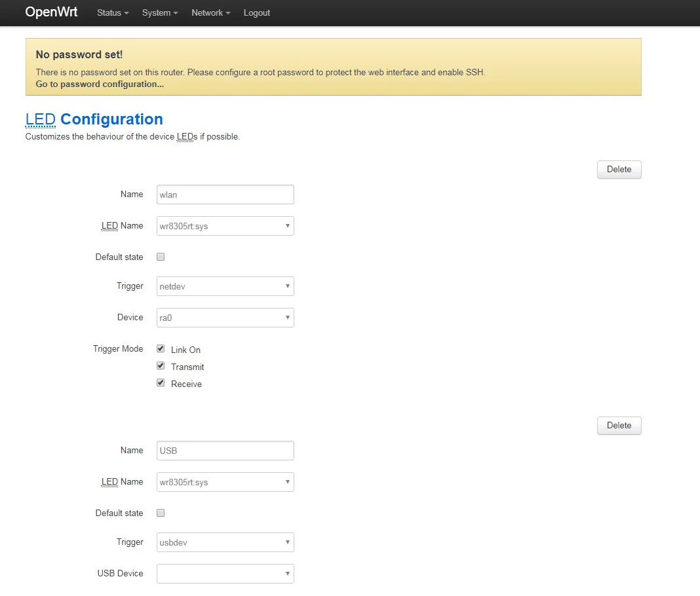Viewport: 700px width, 596px height.
Task: Edit the Name field containing wlan
Action: pos(225,195)
